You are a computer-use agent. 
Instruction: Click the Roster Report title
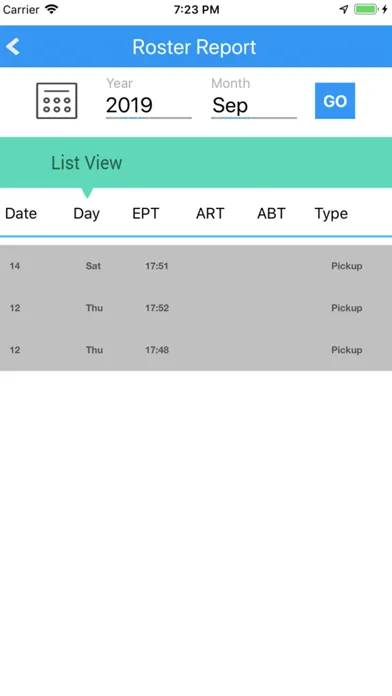pos(194,47)
